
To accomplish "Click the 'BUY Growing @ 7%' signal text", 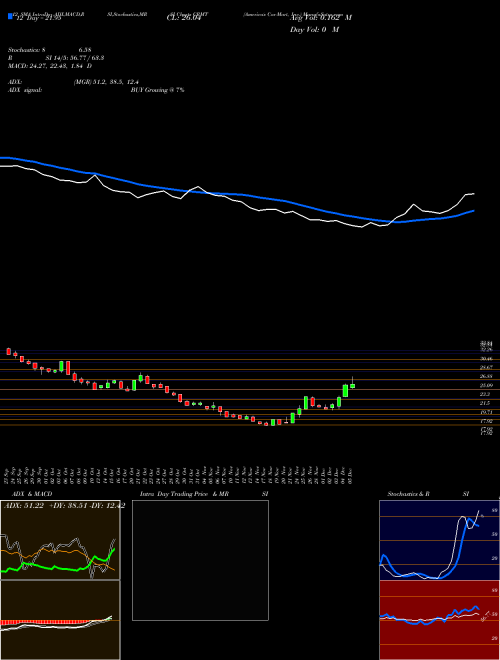I will [157, 90].
